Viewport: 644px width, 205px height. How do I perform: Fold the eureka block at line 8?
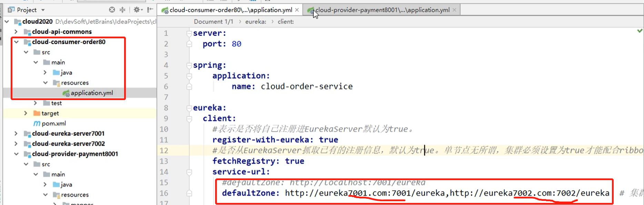[189, 108]
